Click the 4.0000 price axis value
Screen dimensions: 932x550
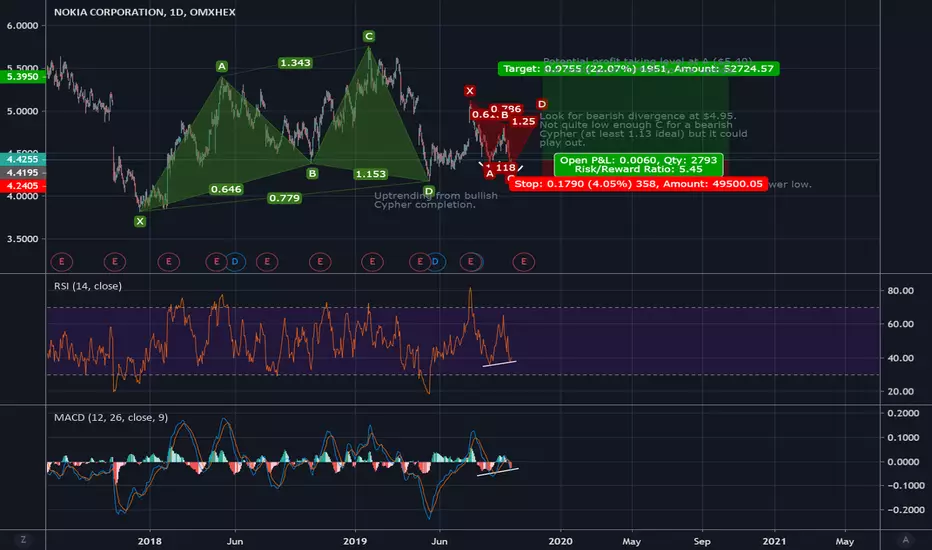[23, 196]
